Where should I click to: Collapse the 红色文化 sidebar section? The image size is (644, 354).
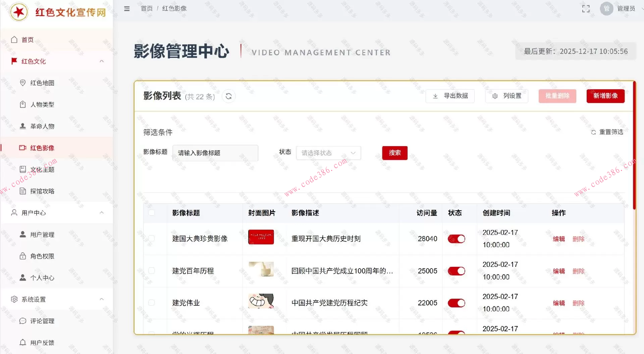[x=102, y=61]
